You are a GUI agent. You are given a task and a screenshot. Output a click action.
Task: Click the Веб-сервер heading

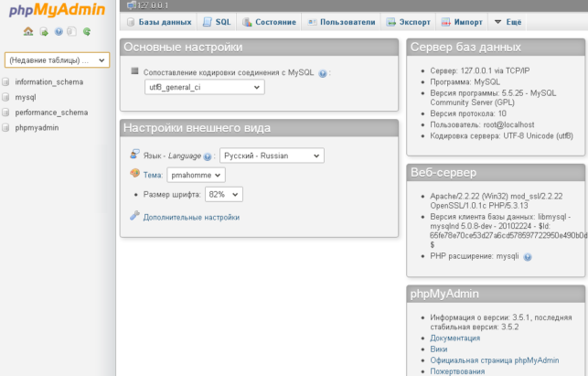point(444,173)
